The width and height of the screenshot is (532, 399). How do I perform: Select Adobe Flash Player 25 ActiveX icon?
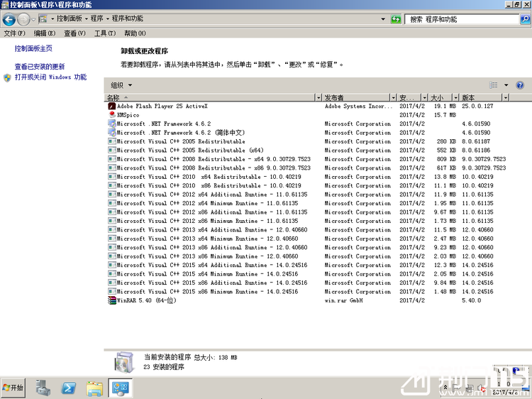coord(111,106)
